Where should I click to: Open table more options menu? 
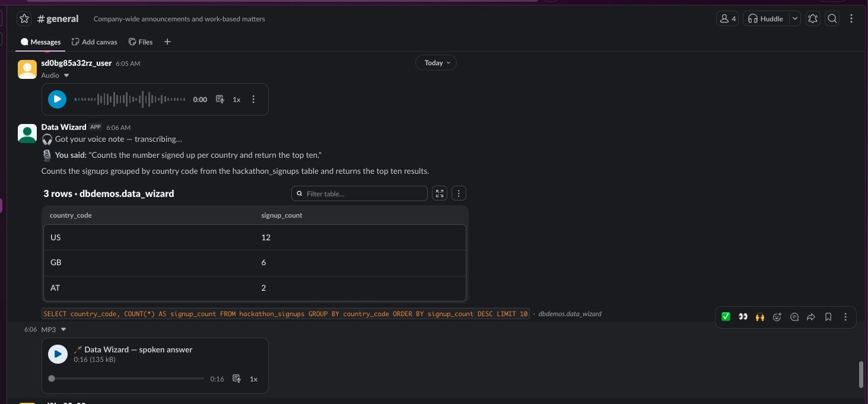point(459,193)
